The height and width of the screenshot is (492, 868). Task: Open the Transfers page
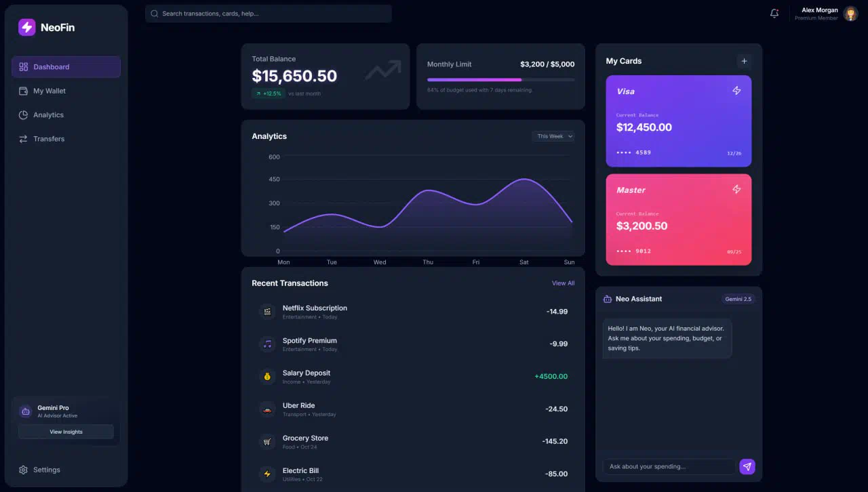[x=49, y=139]
